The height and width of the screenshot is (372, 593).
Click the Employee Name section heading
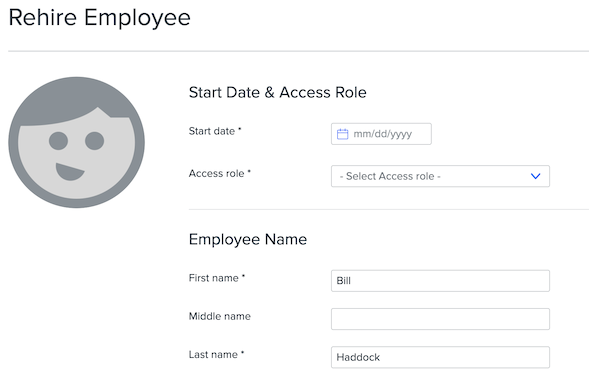click(248, 240)
